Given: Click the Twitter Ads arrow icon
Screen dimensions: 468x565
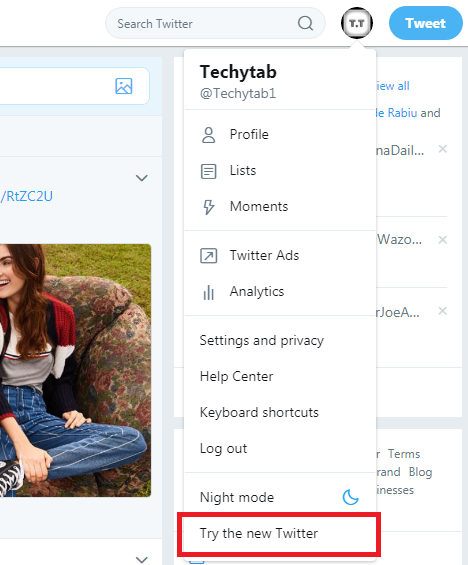Looking at the screenshot, I should click(x=209, y=256).
